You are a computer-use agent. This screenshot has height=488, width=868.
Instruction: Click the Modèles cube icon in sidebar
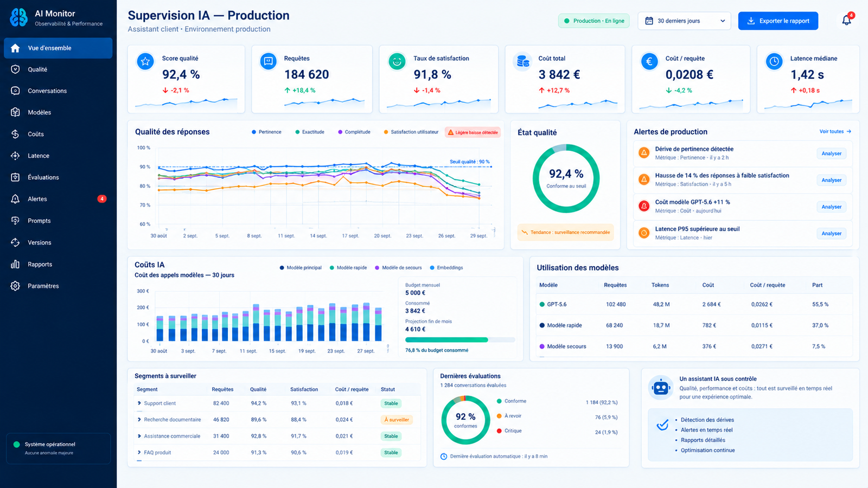[x=15, y=112]
